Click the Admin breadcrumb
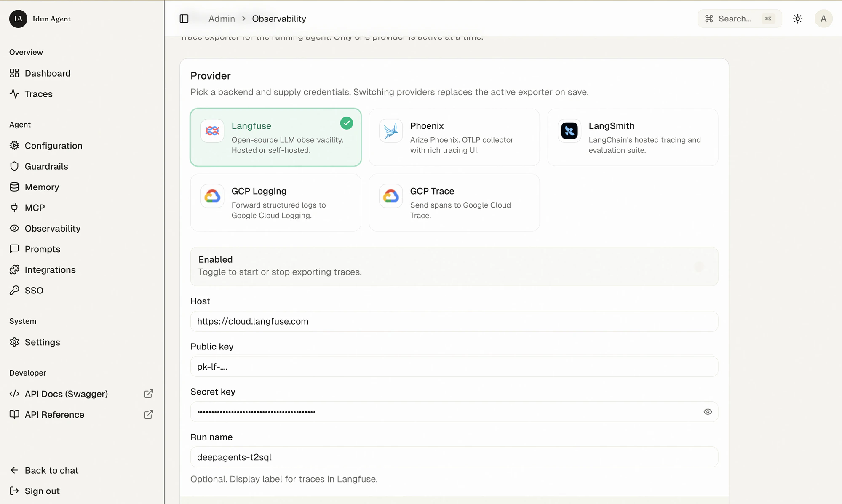Viewport: 842px width, 504px height. click(x=222, y=19)
